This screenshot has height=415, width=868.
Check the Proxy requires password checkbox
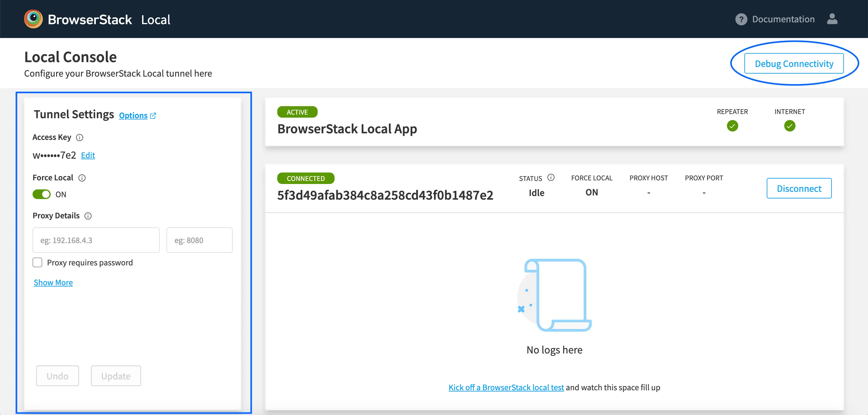37,263
